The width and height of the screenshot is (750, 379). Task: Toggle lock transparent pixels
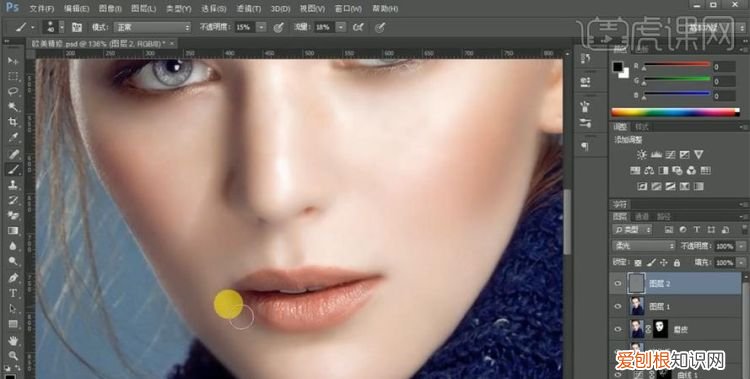coord(638,263)
